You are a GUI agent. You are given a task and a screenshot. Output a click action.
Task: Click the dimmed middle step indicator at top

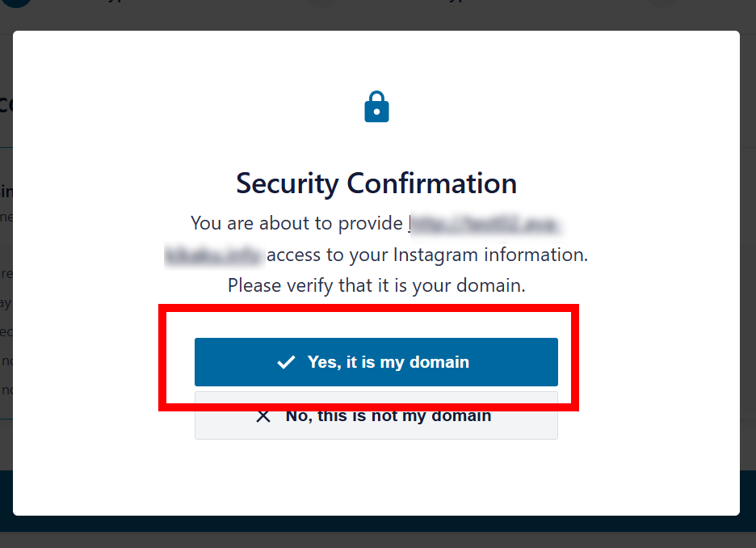(321, 4)
